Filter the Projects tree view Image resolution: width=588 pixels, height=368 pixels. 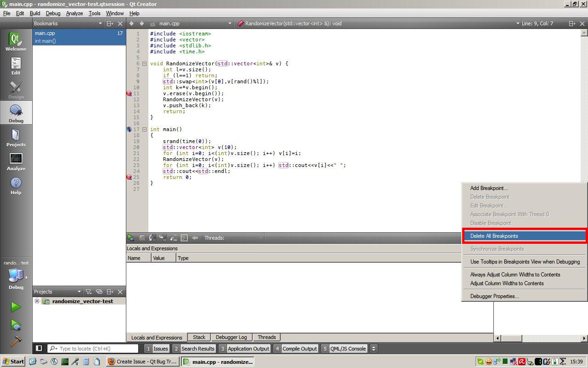[x=89, y=292]
